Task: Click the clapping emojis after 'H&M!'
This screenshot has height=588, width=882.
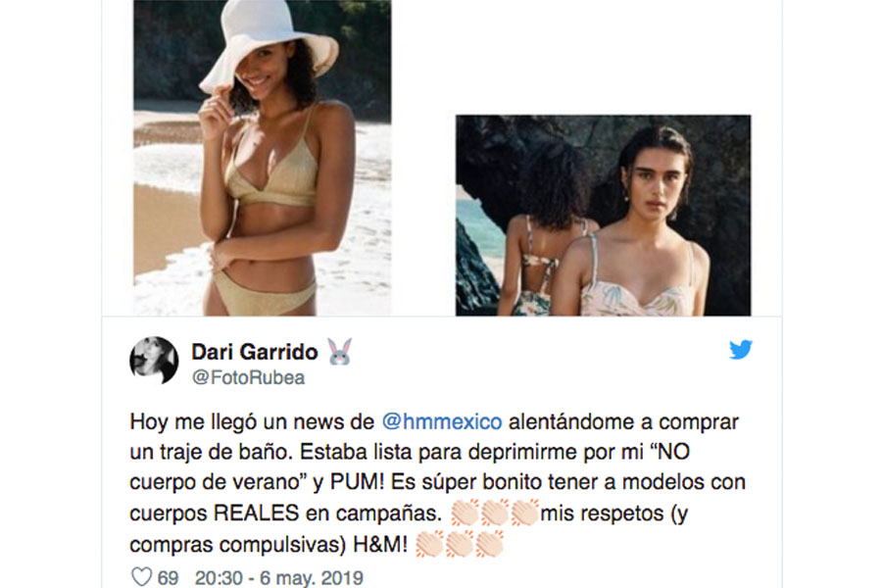Action: (x=459, y=544)
